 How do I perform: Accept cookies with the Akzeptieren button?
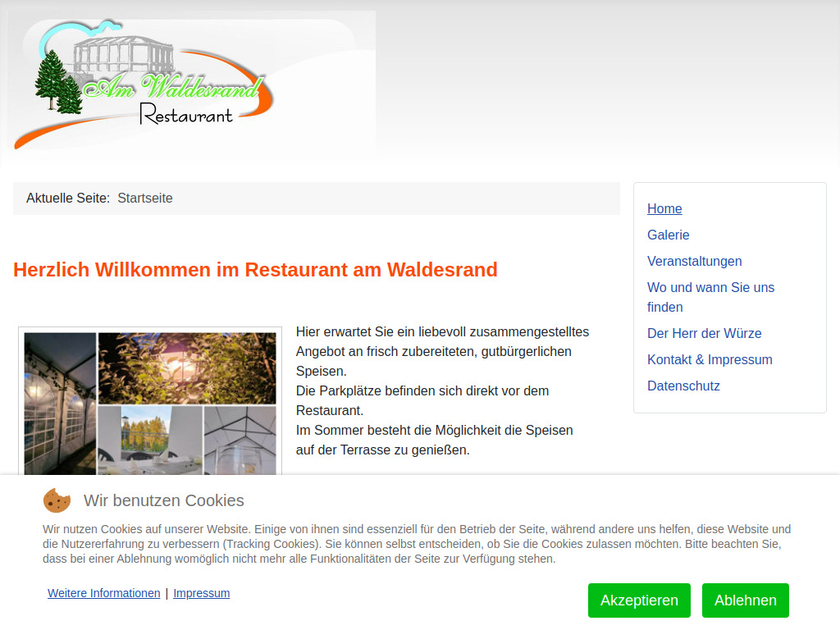click(639, 600)
